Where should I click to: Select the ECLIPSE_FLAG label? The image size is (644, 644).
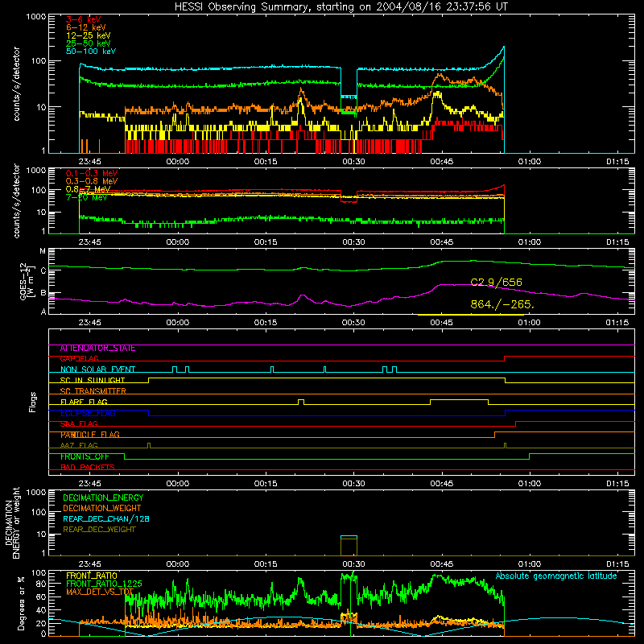click(88, 413)
